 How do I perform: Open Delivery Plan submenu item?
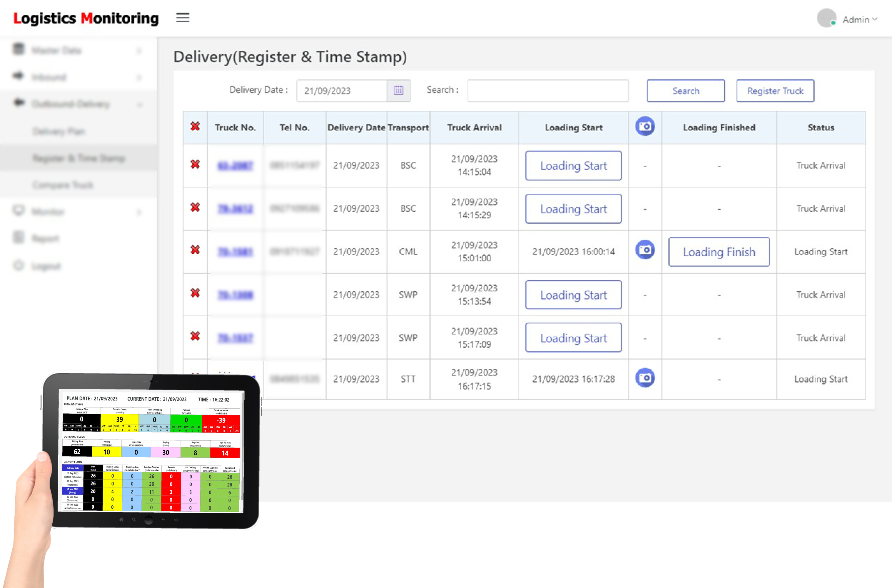[59, 132]
